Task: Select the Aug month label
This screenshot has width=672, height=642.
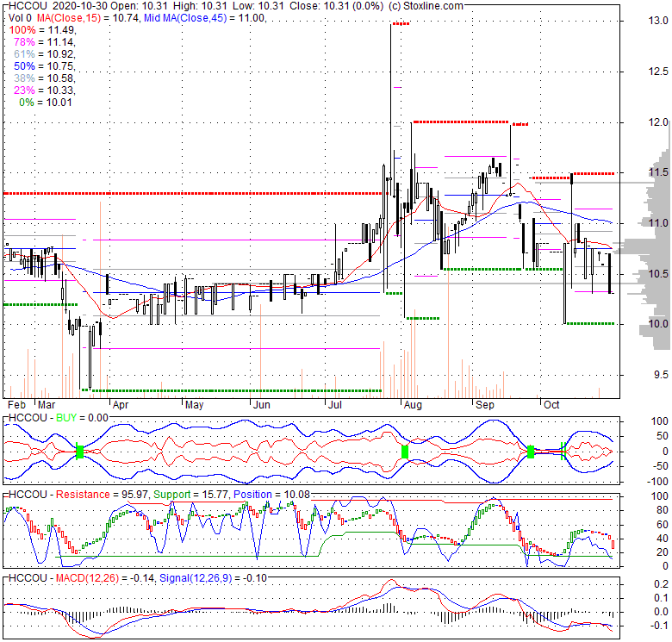Action: (x=413, y=405)
